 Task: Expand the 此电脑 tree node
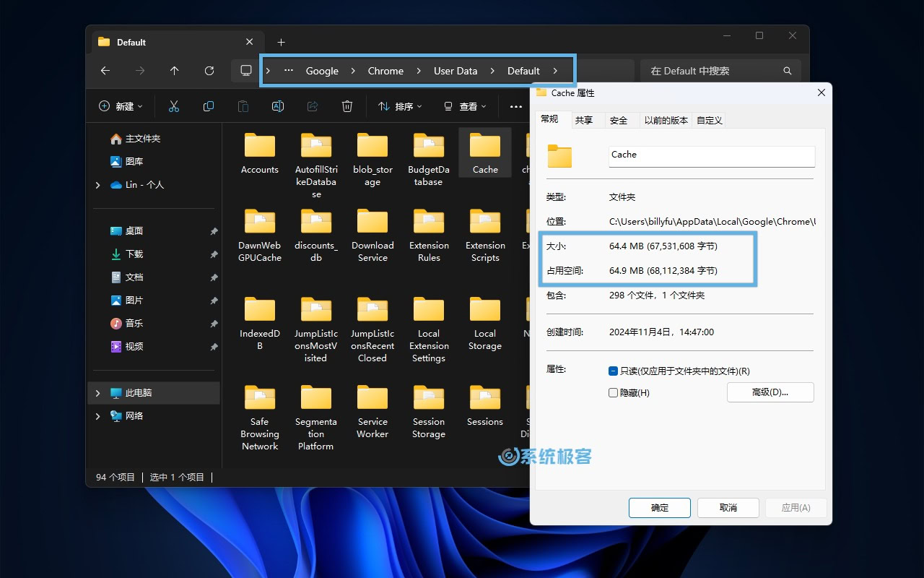tap(98, 393)
